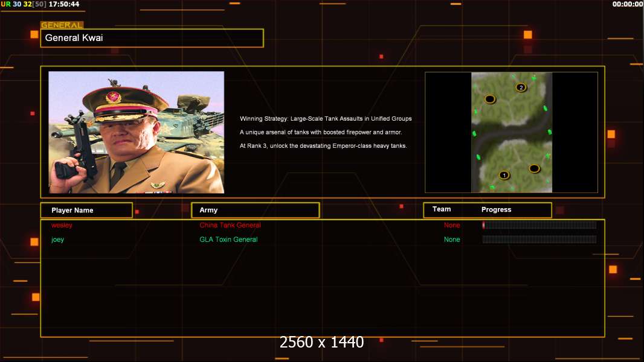The image size is (644, 362).
Task: Click the Progress column header
Action: [496, 209]
